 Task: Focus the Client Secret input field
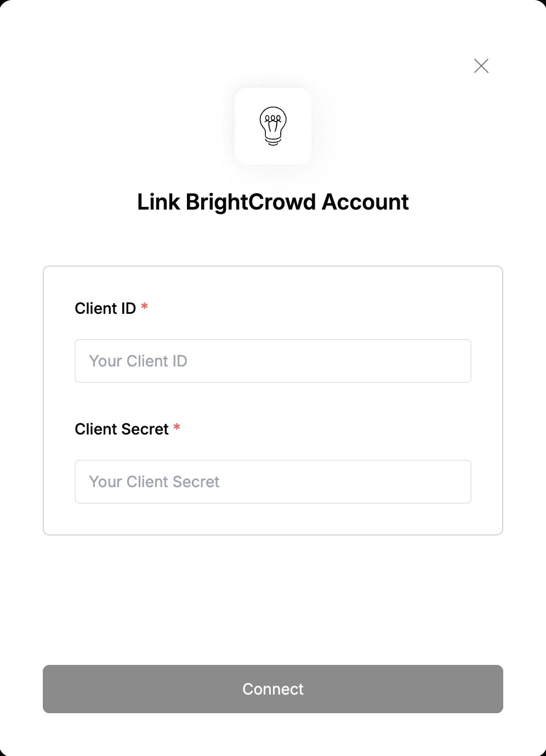click(x=273, y=482)
